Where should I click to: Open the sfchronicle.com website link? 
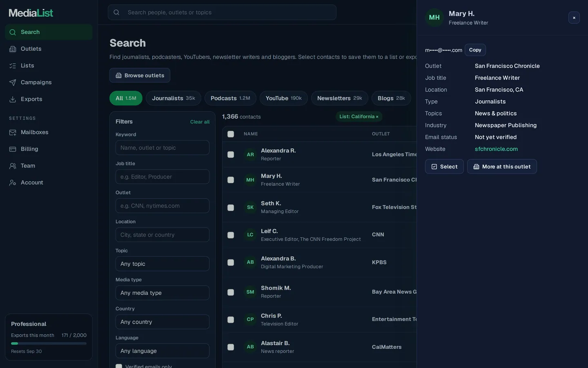coord(496,149)
